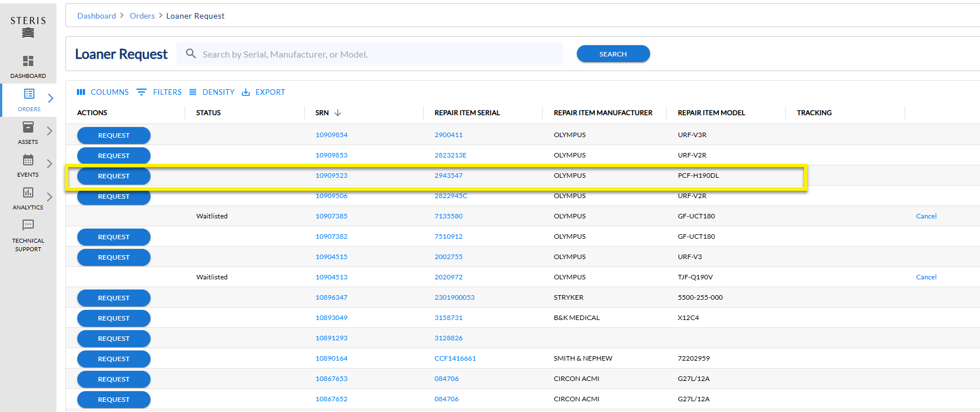The height and width of the screenshot is (412, 980).
Task: Select the PCF-H190DL model cell
Action: pos(698,176)
